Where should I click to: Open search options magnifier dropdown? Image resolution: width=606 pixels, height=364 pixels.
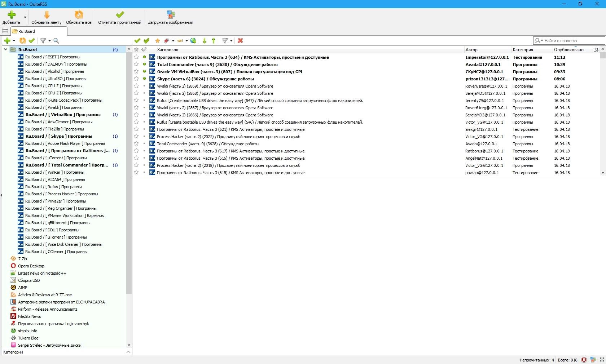click(539, 41)
